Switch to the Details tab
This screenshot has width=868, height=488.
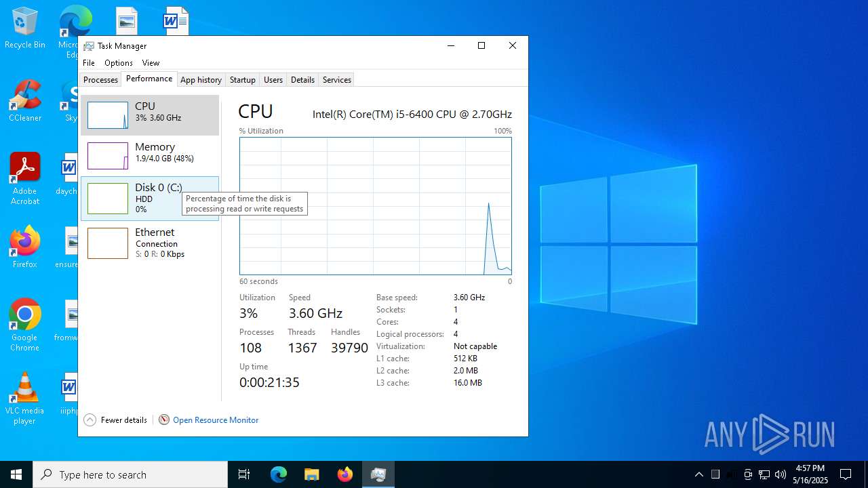point(302,80)
